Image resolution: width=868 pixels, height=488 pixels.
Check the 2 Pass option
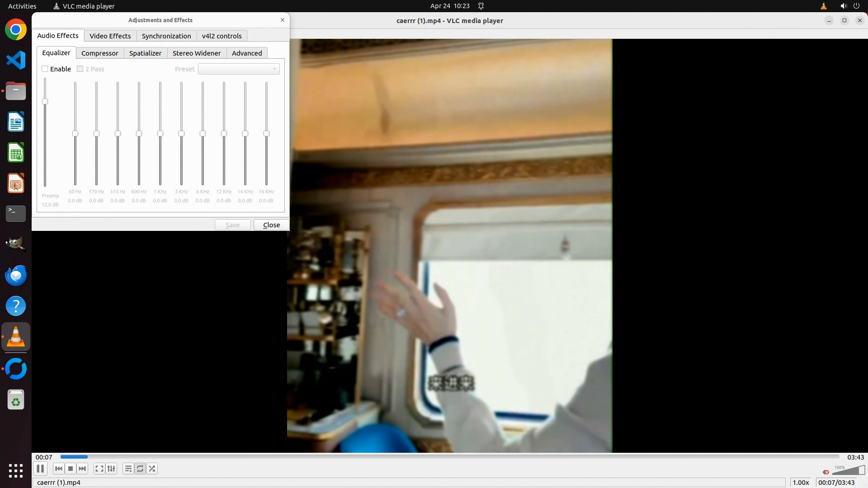(80, 69)
